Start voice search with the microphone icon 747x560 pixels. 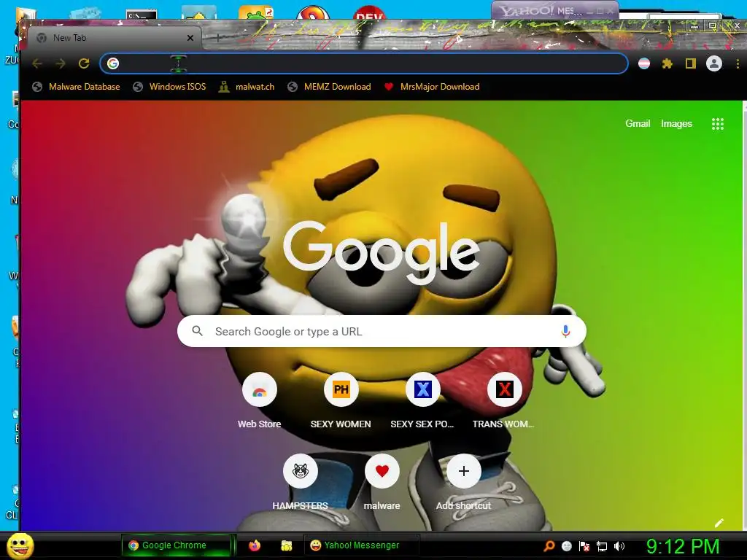[x=565, y=331]
